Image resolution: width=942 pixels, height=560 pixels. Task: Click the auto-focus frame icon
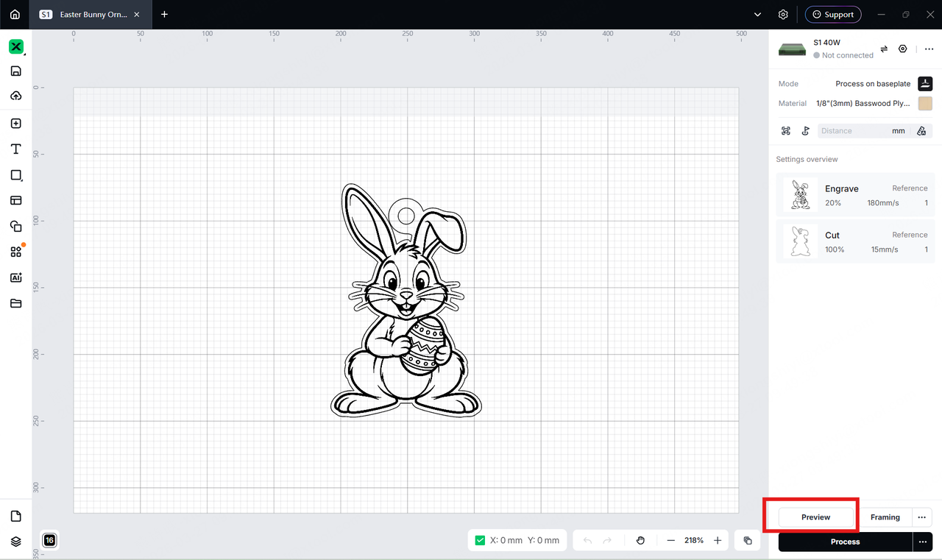click(x=786, y=131)
